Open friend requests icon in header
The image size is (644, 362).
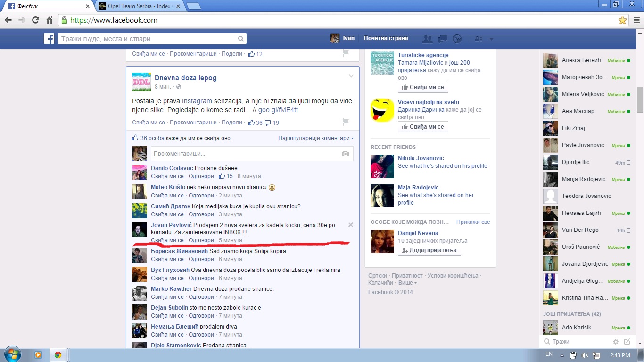(428, 39)
